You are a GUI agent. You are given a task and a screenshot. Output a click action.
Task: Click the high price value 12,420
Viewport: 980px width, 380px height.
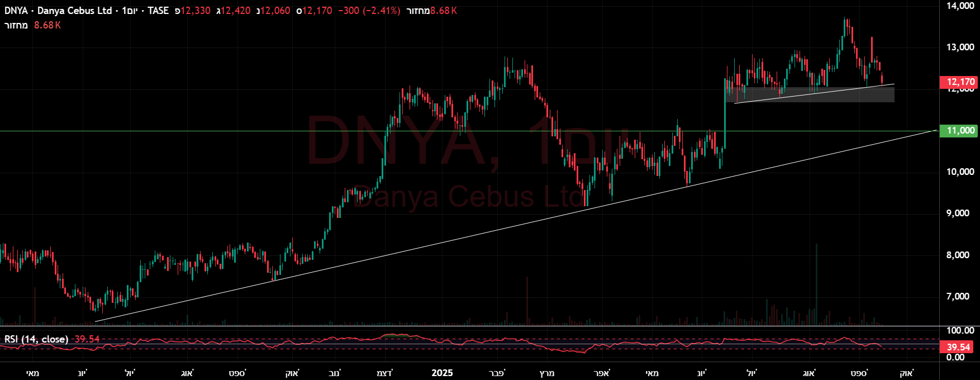tap(236, 11)
